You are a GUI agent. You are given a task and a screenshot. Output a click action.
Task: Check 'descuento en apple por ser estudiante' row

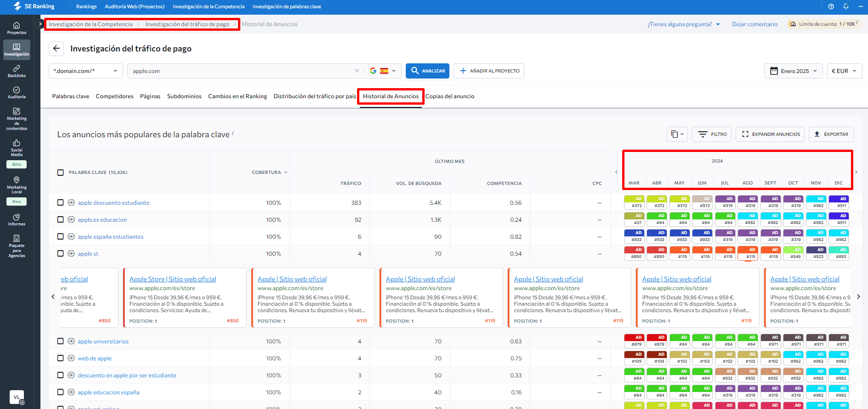[60, 375]
